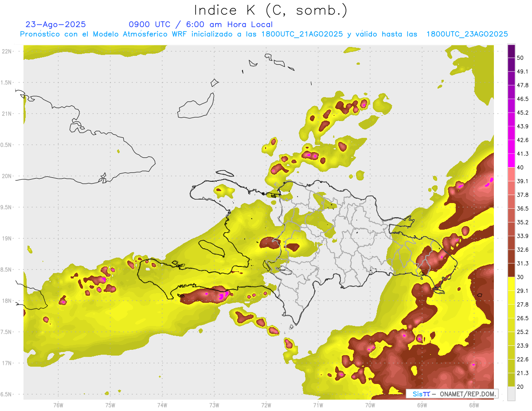Screen dimensions: 532x411
Task: Click the '72W' longitude label
Action: [266, 405]
